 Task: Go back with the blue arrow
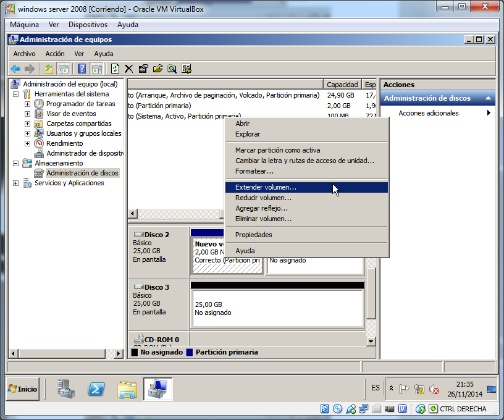pos(15,69)
